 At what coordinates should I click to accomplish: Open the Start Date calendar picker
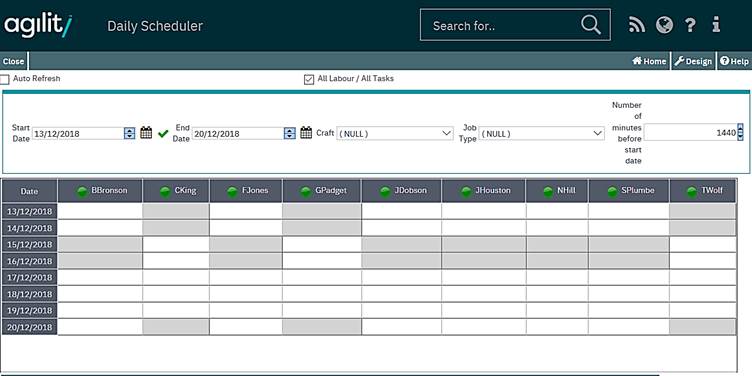[146, 133]
